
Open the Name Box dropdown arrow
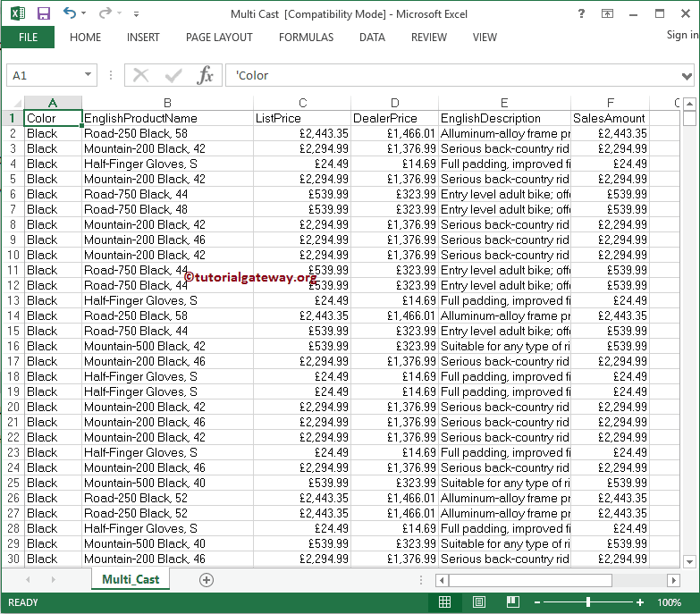pyautogui.click(x=89, y=76)
